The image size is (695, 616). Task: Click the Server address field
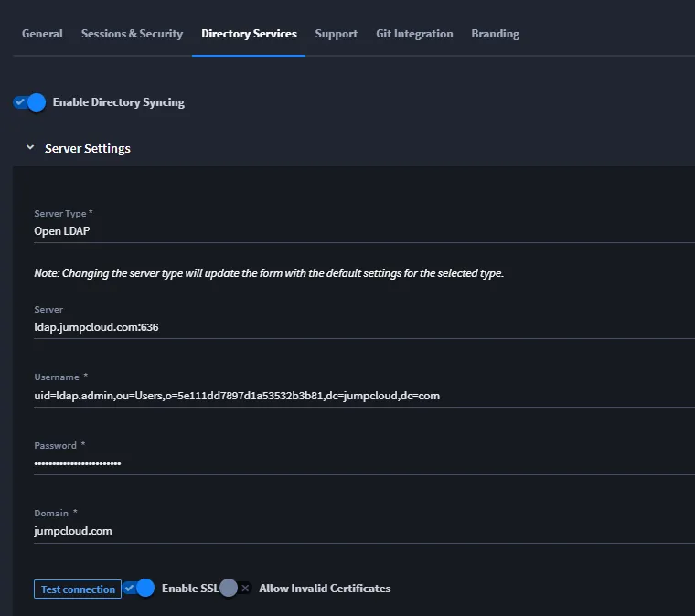[364, 327]
